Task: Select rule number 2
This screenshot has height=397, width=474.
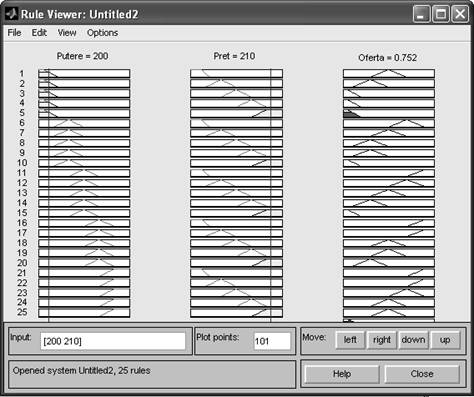Action: click(x=22, y=83)
